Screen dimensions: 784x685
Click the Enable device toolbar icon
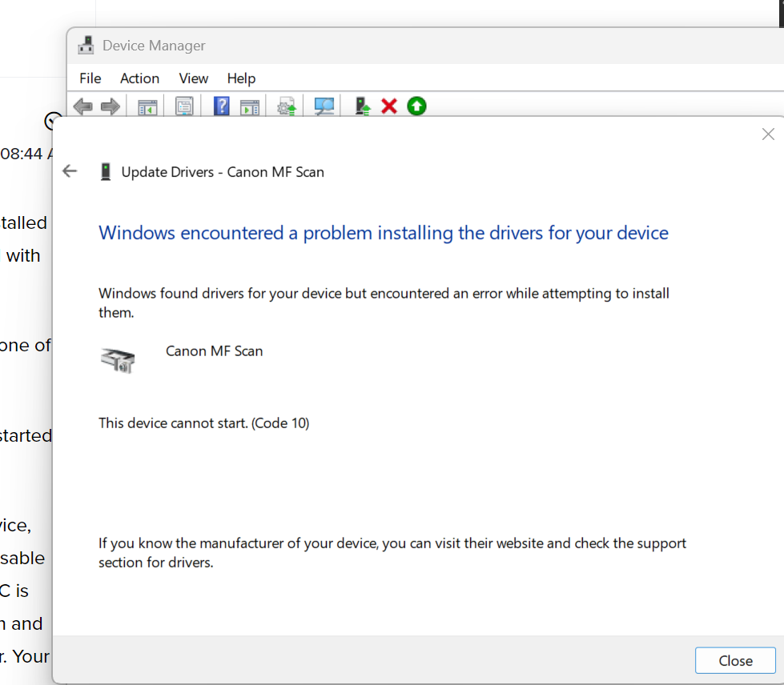(363, 106)
